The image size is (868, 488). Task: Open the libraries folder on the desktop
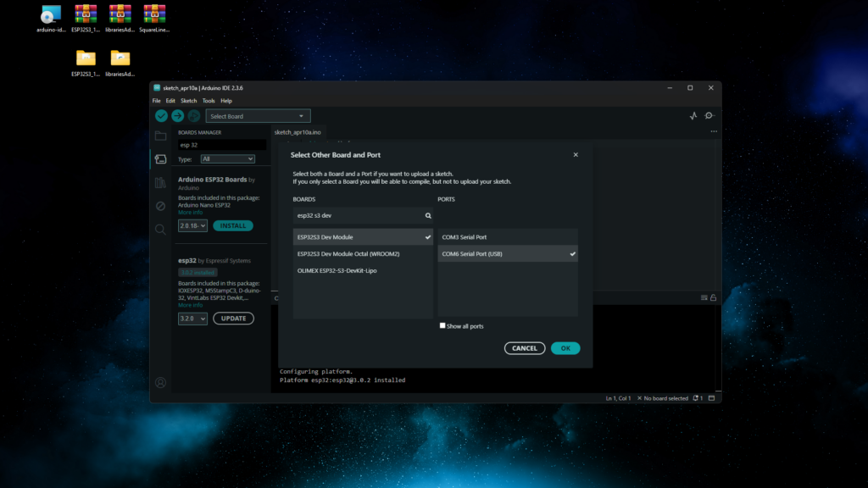120,61
